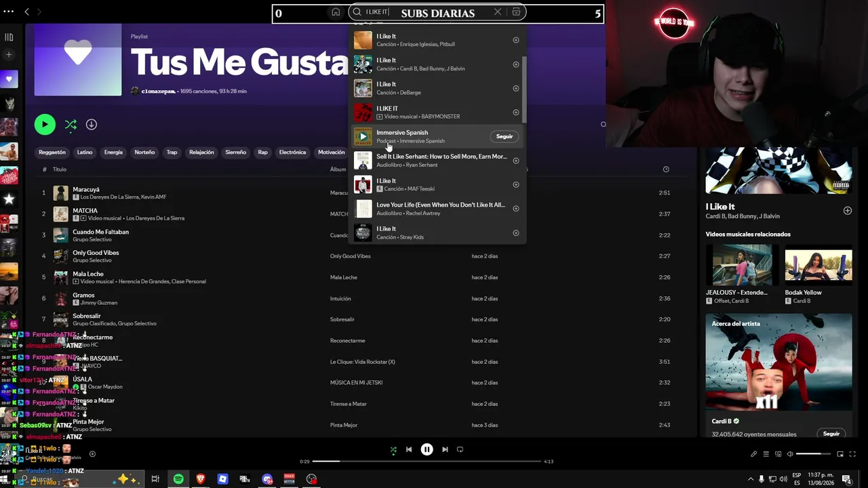This screenshot has height=488, width=868.
Task: Click the search input containing 'I LIKE IT'
Action: [437, 12]
